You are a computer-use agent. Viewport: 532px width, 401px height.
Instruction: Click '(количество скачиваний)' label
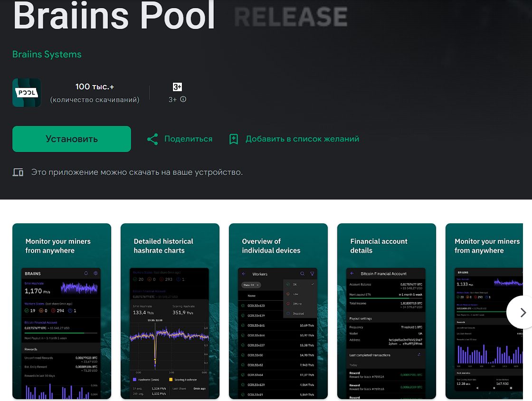tap(95, 100)
